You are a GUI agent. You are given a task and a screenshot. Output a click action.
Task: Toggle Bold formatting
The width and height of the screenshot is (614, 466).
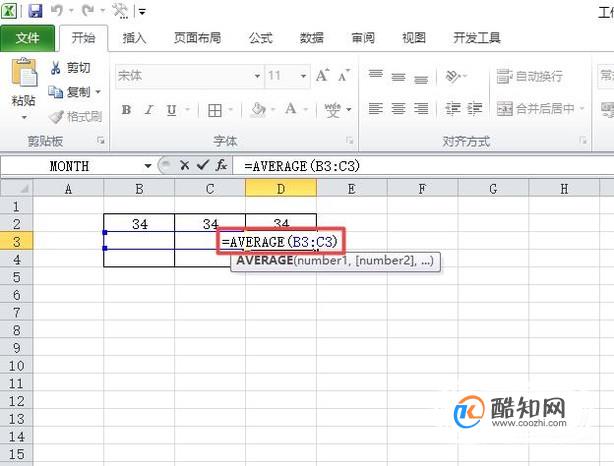[x=126, y=110]
